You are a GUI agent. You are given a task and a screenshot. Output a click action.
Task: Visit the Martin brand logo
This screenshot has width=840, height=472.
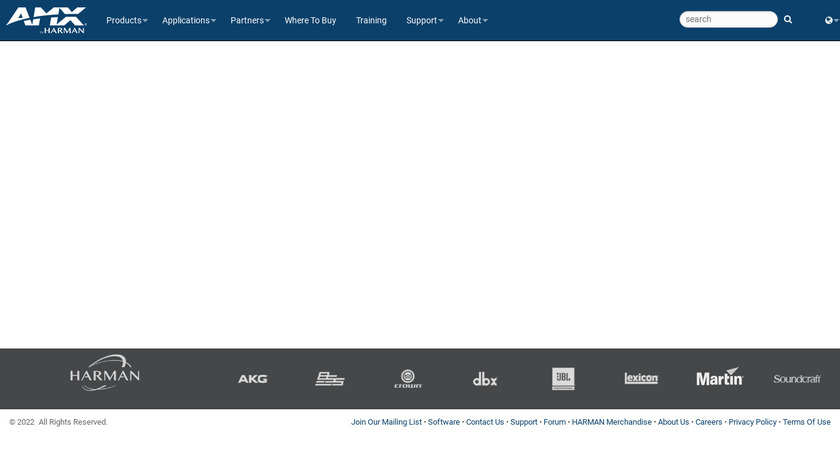(719, 377)
